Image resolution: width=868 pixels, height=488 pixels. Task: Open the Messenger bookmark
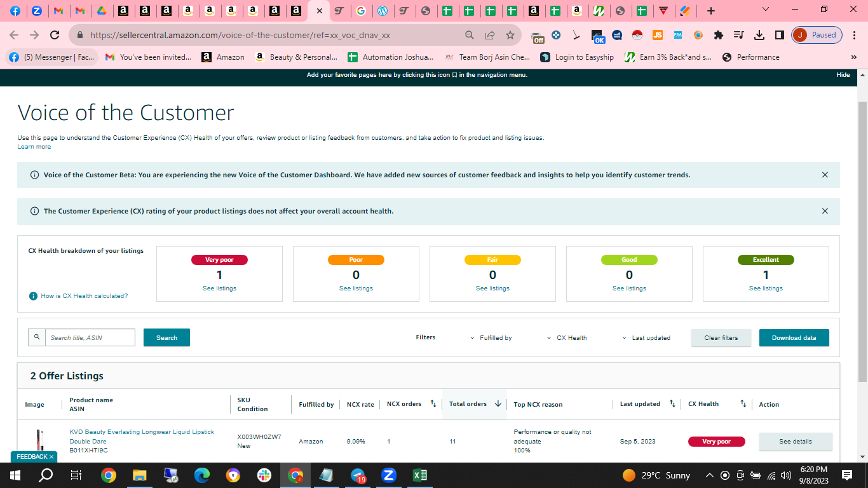point(52,57)
